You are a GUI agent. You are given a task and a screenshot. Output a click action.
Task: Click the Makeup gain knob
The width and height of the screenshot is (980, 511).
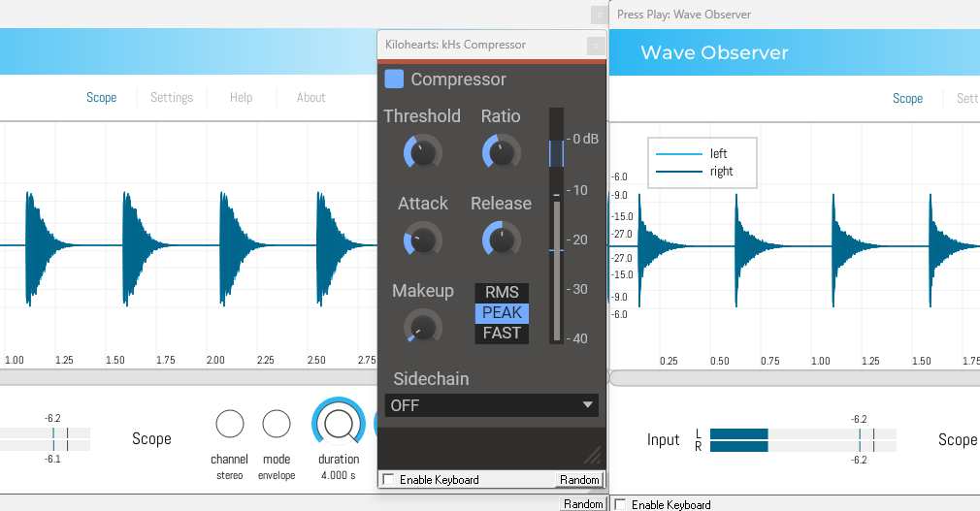click(422, 327)
